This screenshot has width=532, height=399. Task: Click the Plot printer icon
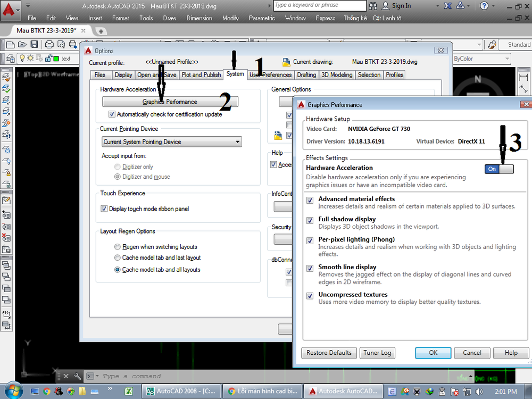click(49, 45)
